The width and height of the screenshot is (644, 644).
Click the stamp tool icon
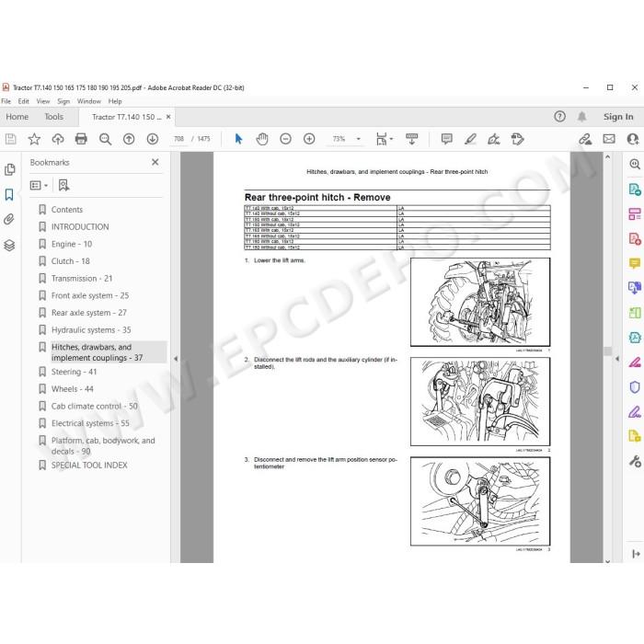pos(517,139)
